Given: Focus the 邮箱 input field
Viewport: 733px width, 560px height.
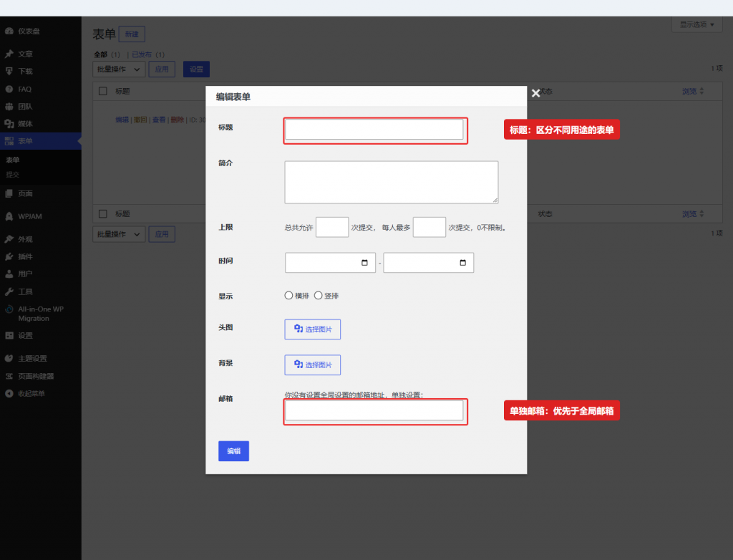Looking at the screenshot, I should point(374,411).
